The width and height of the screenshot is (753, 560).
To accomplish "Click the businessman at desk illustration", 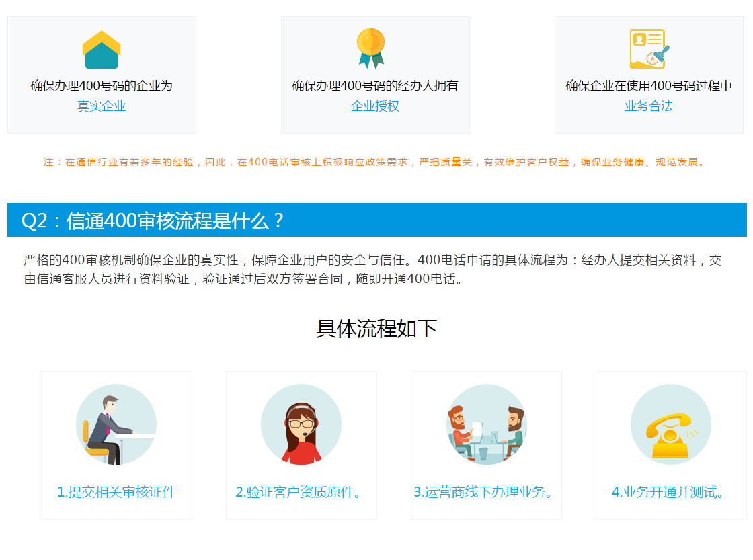I will pos(116,424).
